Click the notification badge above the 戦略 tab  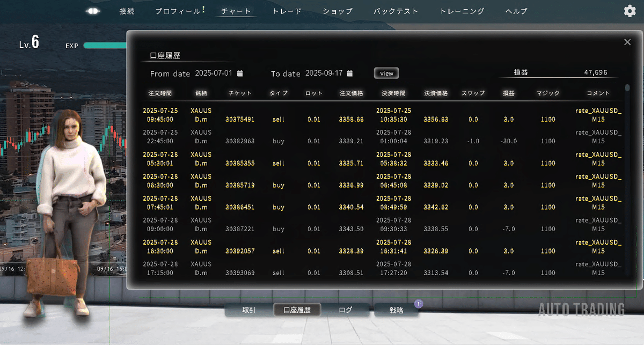click(x=418, y=304)
